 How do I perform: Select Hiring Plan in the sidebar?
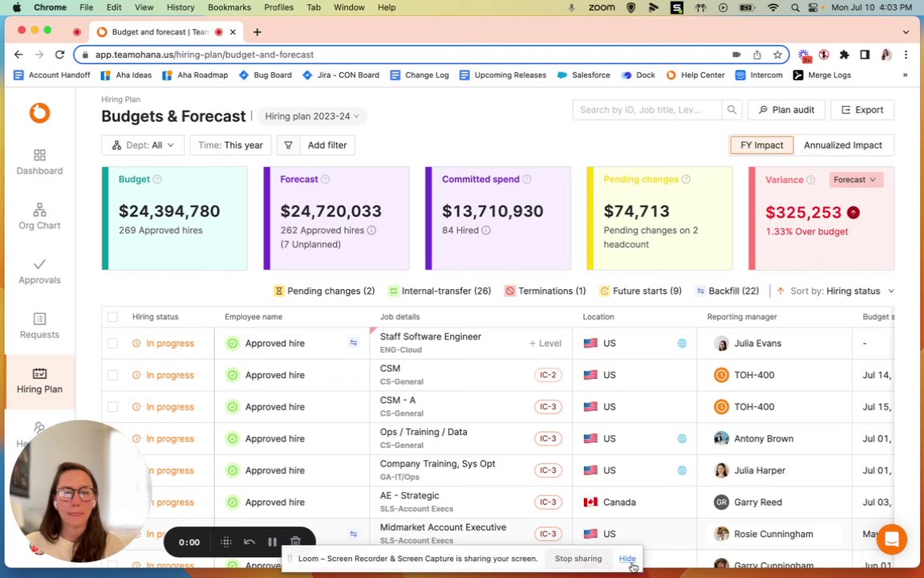tap(39, 381)
